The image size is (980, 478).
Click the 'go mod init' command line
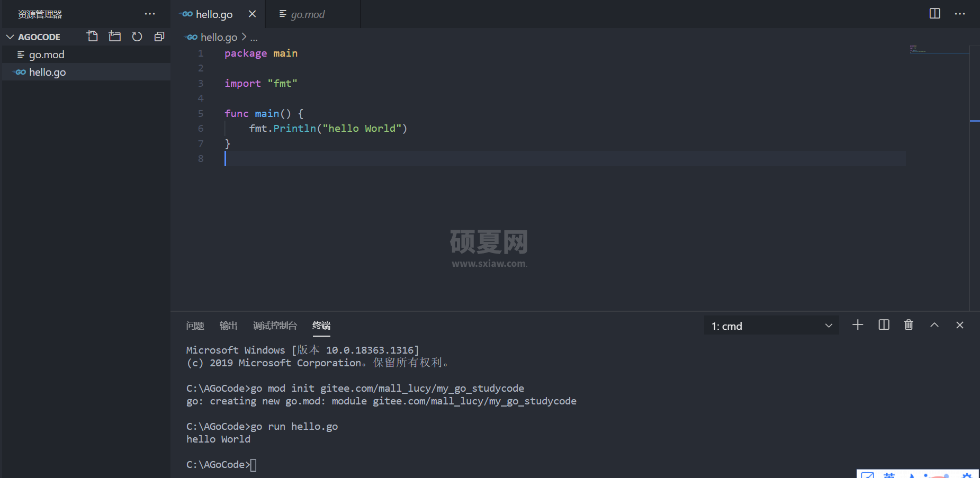(355, 389)
